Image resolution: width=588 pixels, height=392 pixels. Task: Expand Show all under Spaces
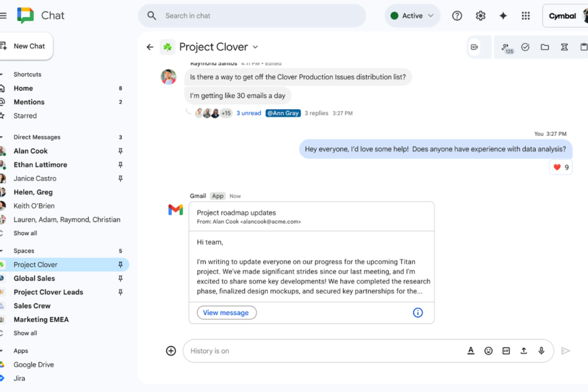[x=25, y=333]
